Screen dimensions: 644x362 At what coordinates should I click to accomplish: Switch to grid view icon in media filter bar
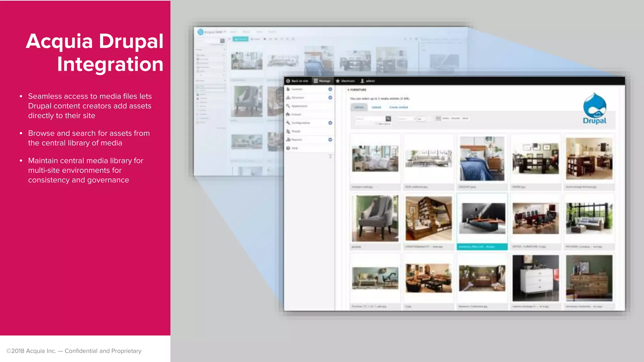pos(438,118)
